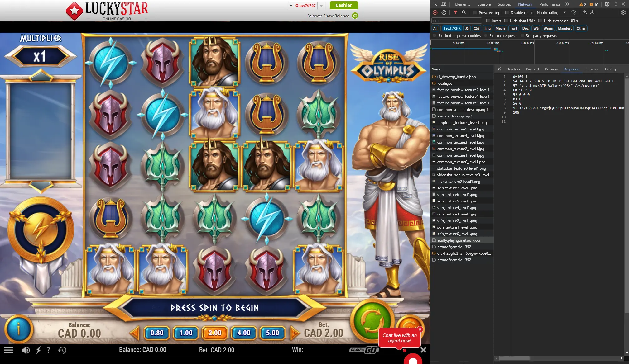Show more DevTools tabs chevron
The width and height of the screenshot is (629, 364).
[567, 4]
